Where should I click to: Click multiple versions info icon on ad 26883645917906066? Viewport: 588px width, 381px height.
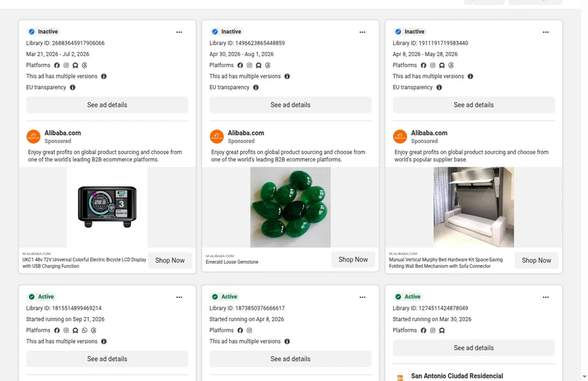point(104,76)
